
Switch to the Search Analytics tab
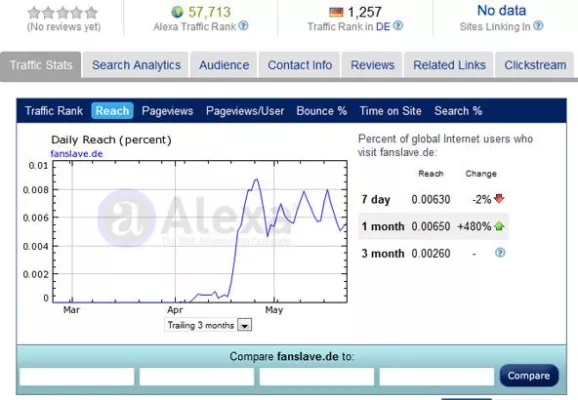pyautogui.click(x=136, y=65)
